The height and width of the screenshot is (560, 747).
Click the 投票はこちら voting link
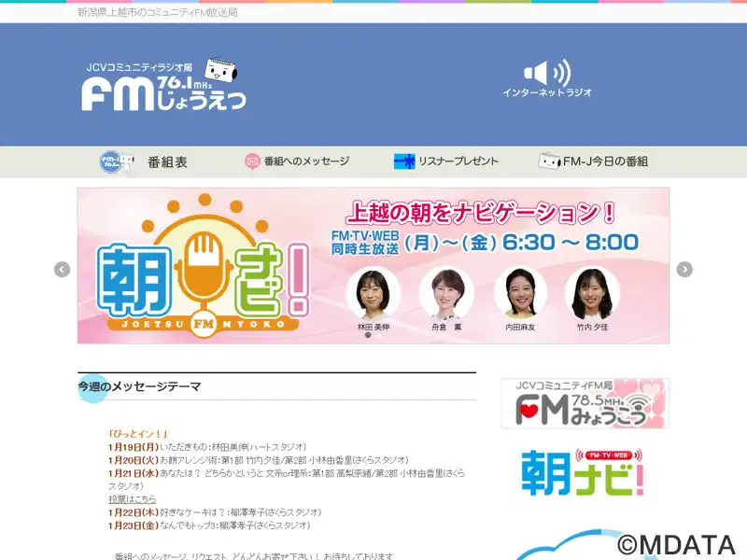(x=133, y=499)
